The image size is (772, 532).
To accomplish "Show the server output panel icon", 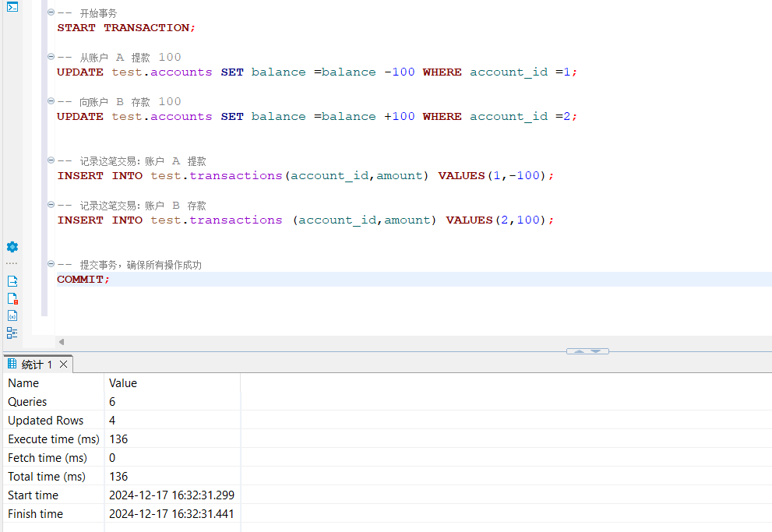I will tap(12, 281).
